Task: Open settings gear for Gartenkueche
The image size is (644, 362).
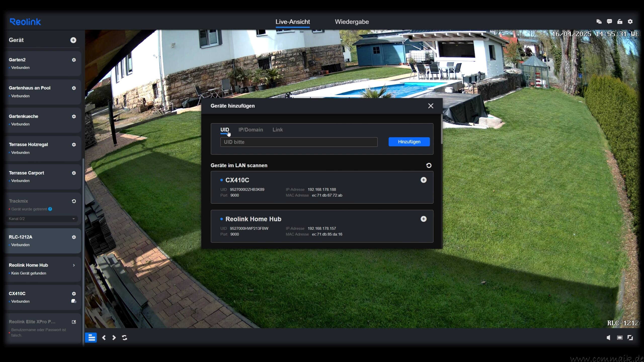Action: tap(74, 116)
